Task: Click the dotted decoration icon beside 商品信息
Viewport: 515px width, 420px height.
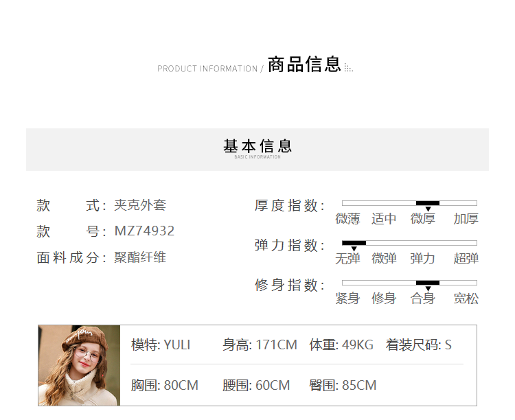Action: tap(348, 68)
